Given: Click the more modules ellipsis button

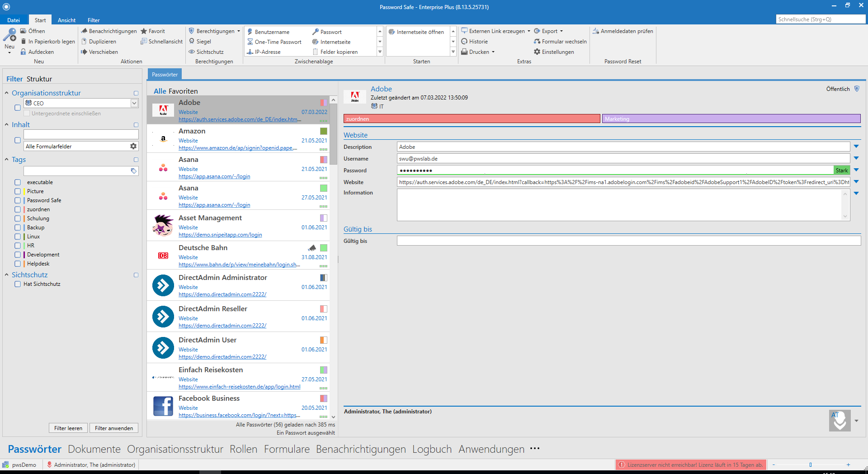Looking at the screenshot, I should click(535, 449).
